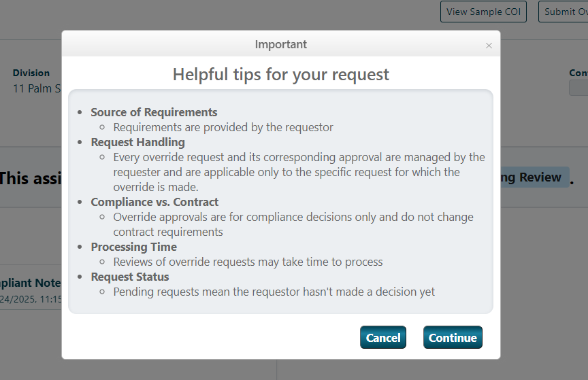Click the 'Pending requests mean' description line
Image resolution: width=588 pixels, height=380 pixels.
coord(274,292)
